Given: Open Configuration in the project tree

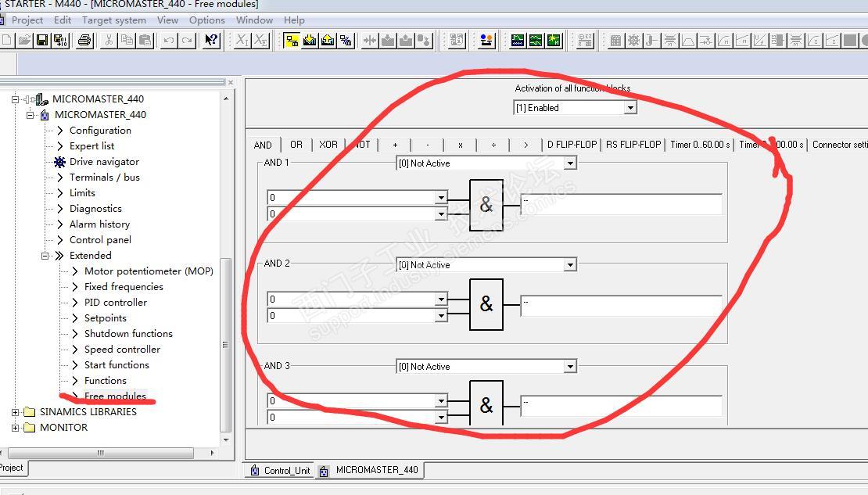Looking at the screenshot, I should tap(100, 131).
